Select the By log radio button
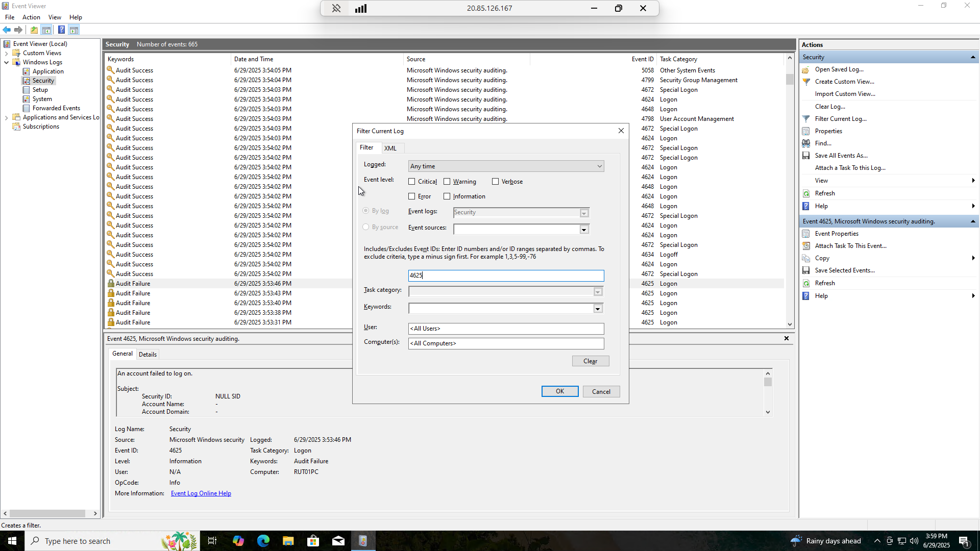 (366, 211)
